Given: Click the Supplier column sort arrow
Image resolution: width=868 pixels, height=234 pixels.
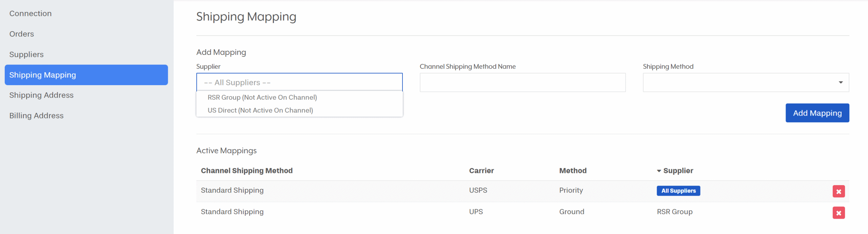Looking at the screenshot, I should point(659,171).
